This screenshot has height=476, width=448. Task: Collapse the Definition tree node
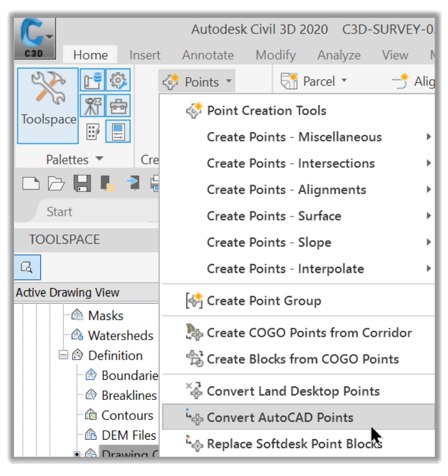pos(63,355)
